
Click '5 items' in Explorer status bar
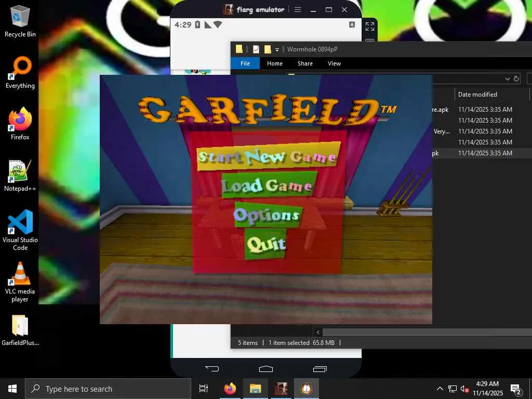(248, 343)
